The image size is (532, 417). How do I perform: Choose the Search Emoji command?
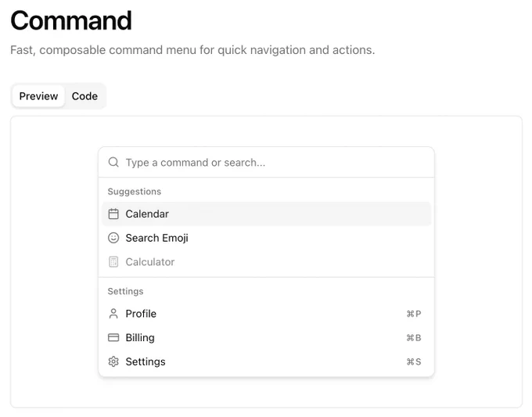click(x=266, y=238)
